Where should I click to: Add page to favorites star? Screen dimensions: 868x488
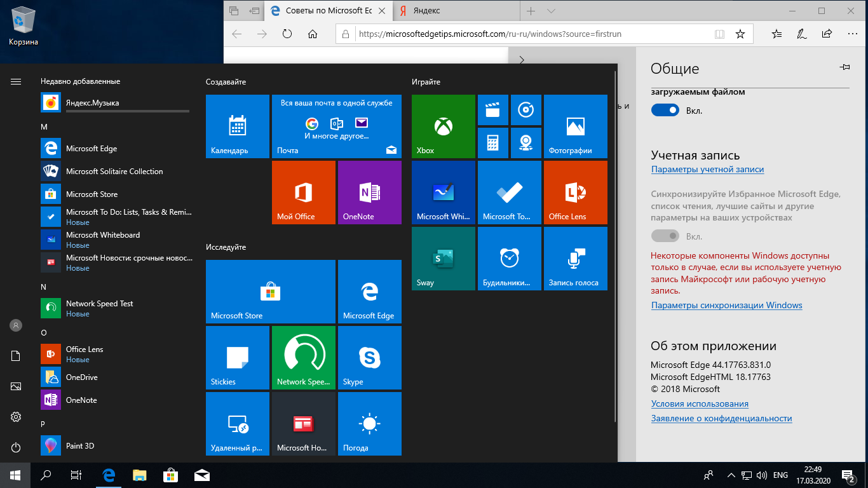point(740,34)
